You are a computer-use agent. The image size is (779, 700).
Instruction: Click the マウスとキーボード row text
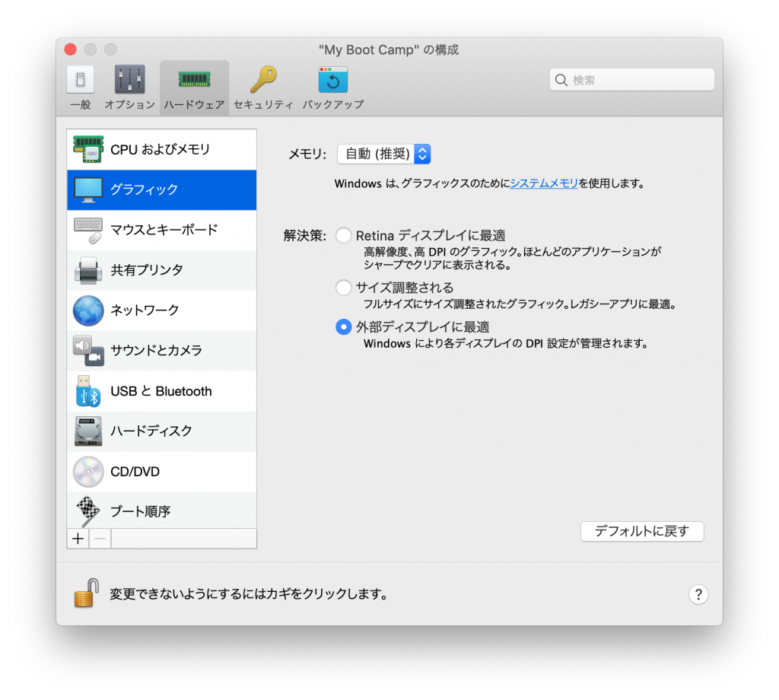click(x=164, y=230)
